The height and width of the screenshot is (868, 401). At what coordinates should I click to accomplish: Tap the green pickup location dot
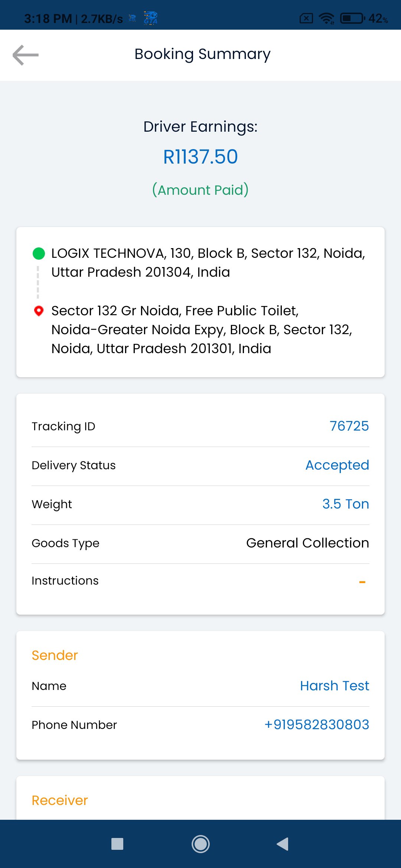coord(39,254)
